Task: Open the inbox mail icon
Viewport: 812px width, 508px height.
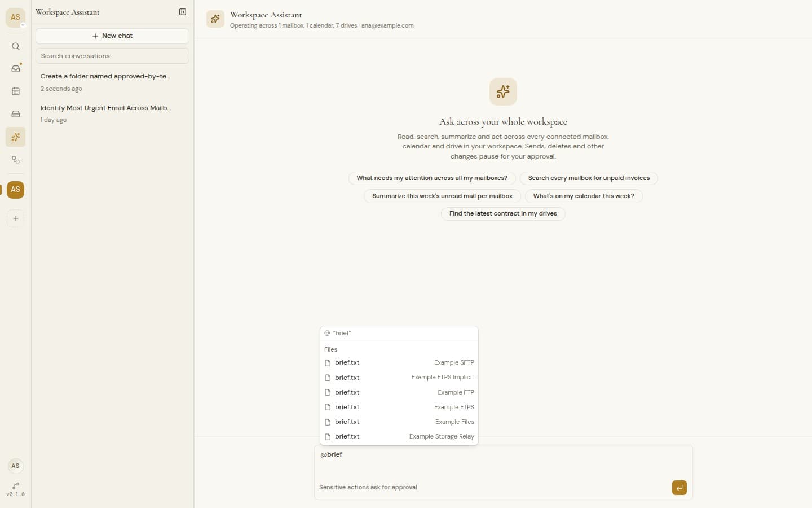Action: click(16, 69)
